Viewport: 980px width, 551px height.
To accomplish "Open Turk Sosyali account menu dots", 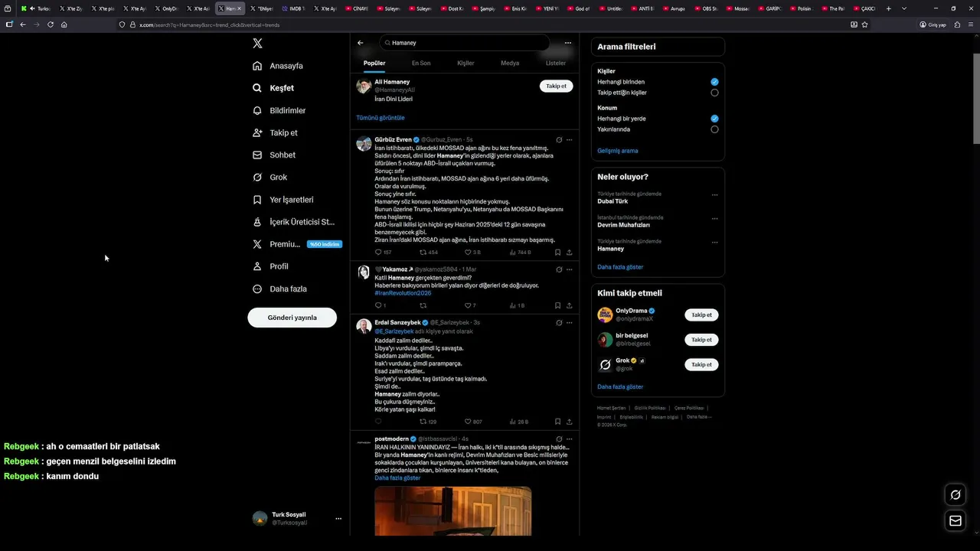I will click(338, 519).
